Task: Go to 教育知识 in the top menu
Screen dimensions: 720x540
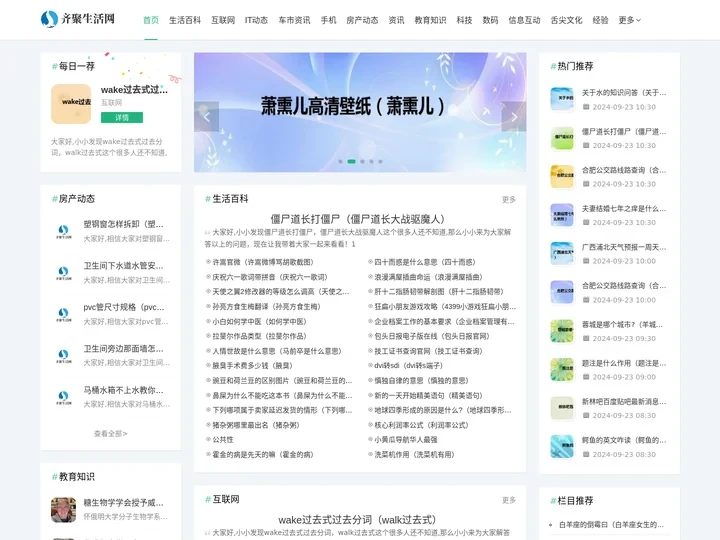Action: point(430,20)
